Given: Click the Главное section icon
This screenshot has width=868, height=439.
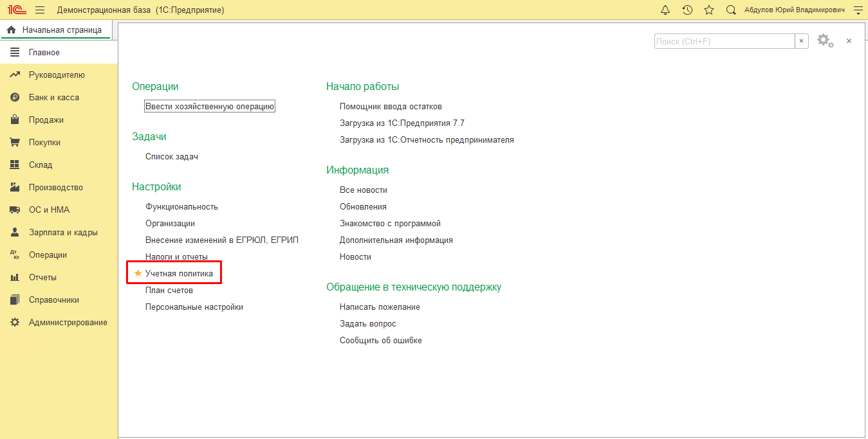Looking at the screenshot, I should coord(15,52).
